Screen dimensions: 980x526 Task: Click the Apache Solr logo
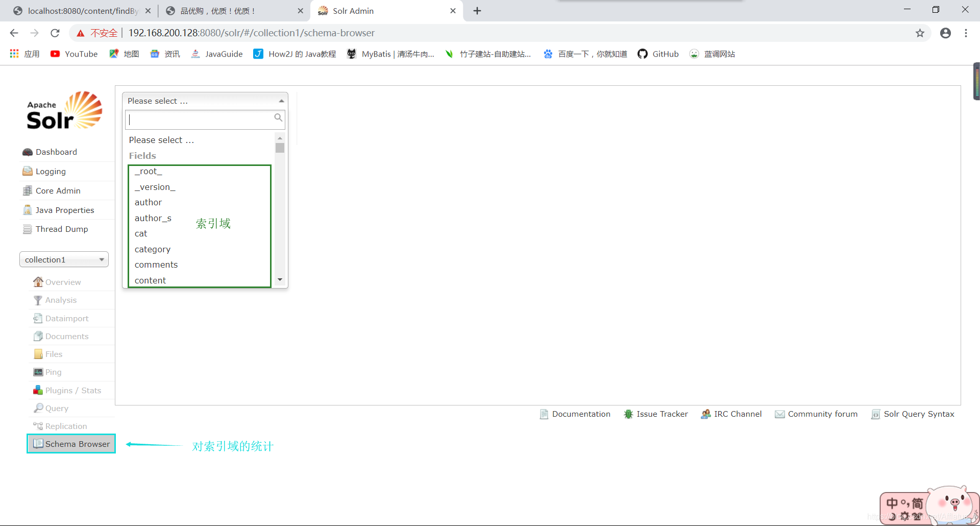click(x=64, y=110)
